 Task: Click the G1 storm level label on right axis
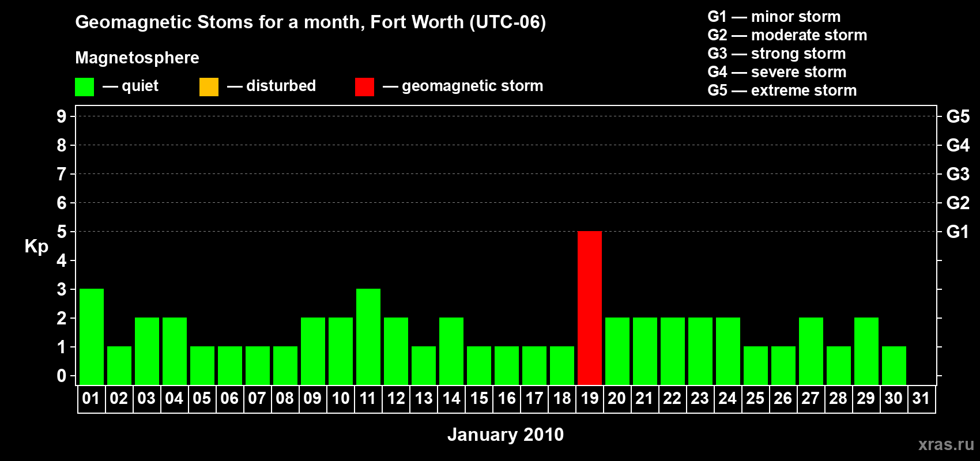(x=958, y=232)
